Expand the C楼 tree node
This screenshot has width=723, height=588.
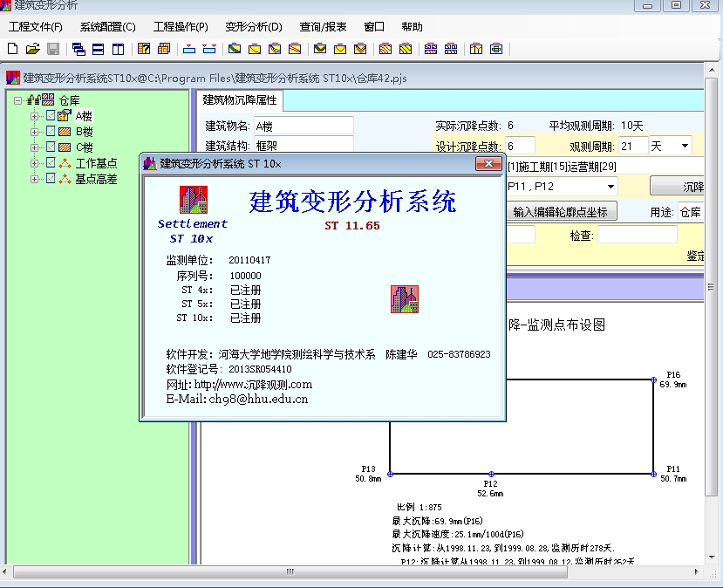coord(33,146)
